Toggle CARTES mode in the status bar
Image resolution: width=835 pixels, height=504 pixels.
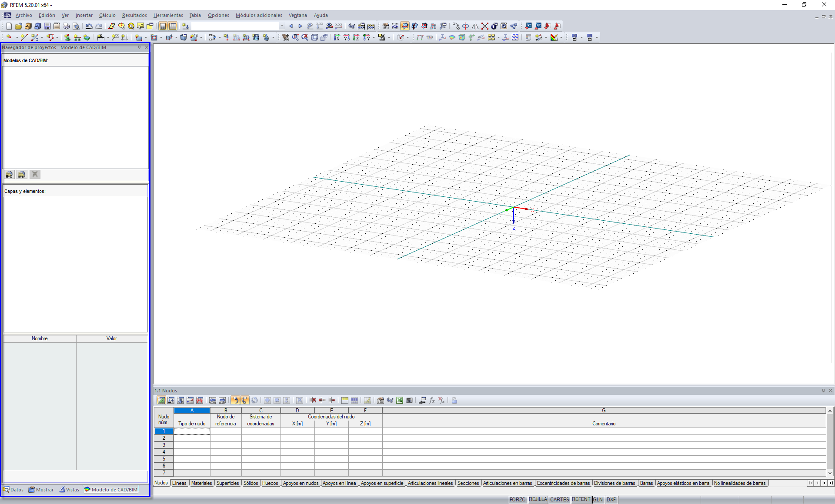[x=559, y=499]
